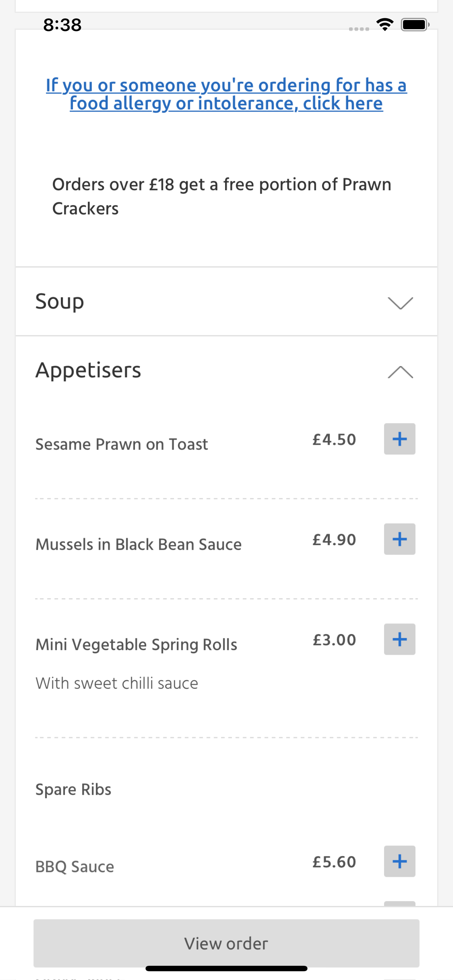Tap the battery status icon

pyautogui.click(x=415, y=25)
